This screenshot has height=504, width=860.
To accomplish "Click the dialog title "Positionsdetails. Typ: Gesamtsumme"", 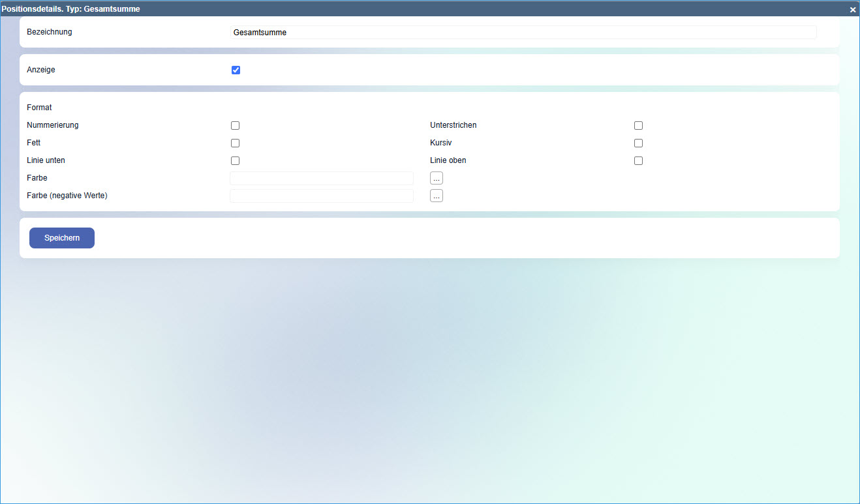I will coord(70,9).
